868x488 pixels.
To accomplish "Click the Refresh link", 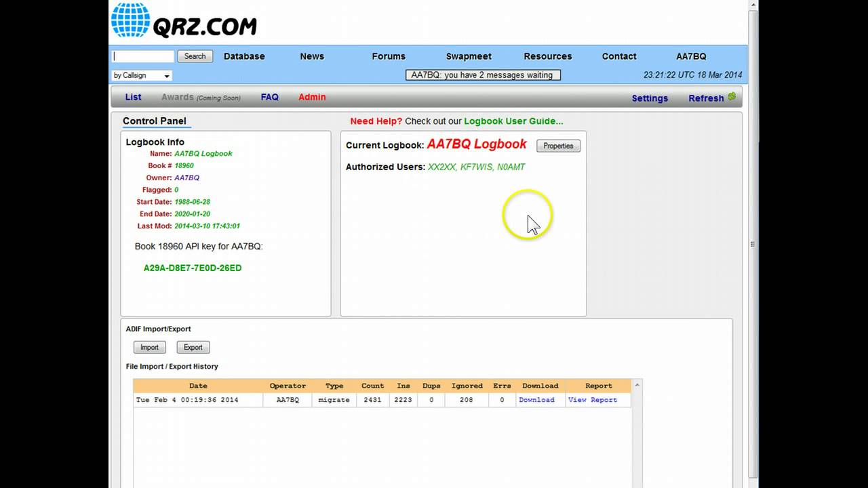I will 706,98.
